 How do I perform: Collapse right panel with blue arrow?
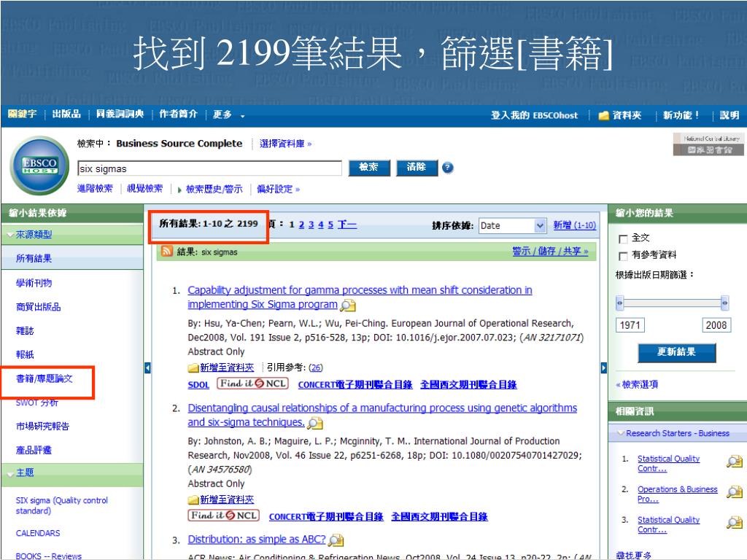click(x=603, y=367)
